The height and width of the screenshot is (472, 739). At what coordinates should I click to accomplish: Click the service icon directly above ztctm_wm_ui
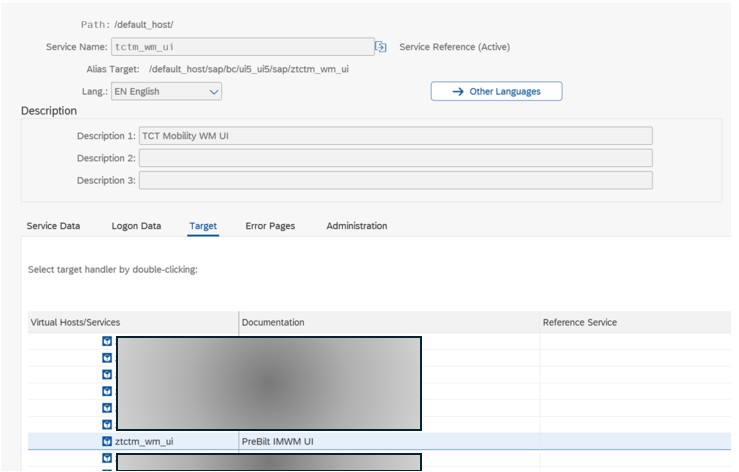[107, 424]
